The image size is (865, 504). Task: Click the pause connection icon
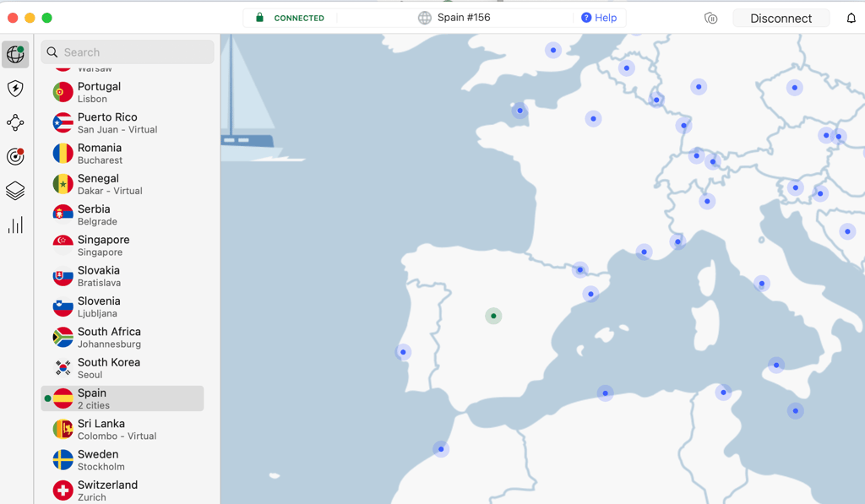click(711, 19)
